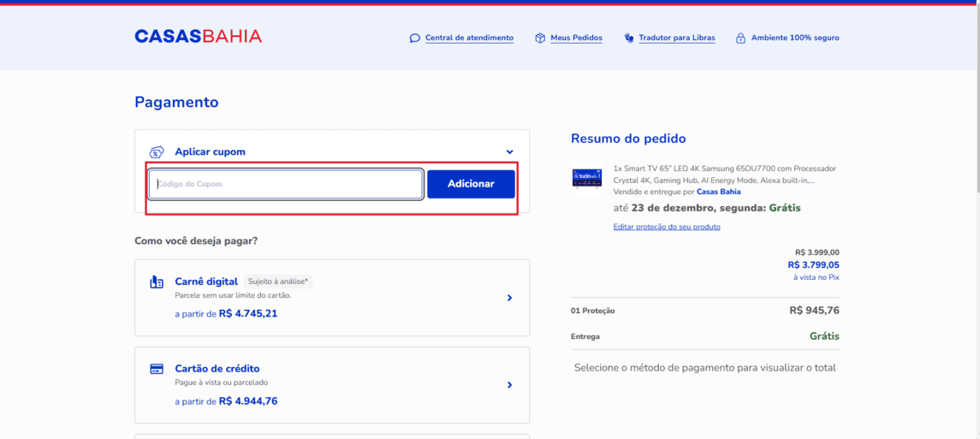Click Editar proteção do seu produto

(667, 227)
